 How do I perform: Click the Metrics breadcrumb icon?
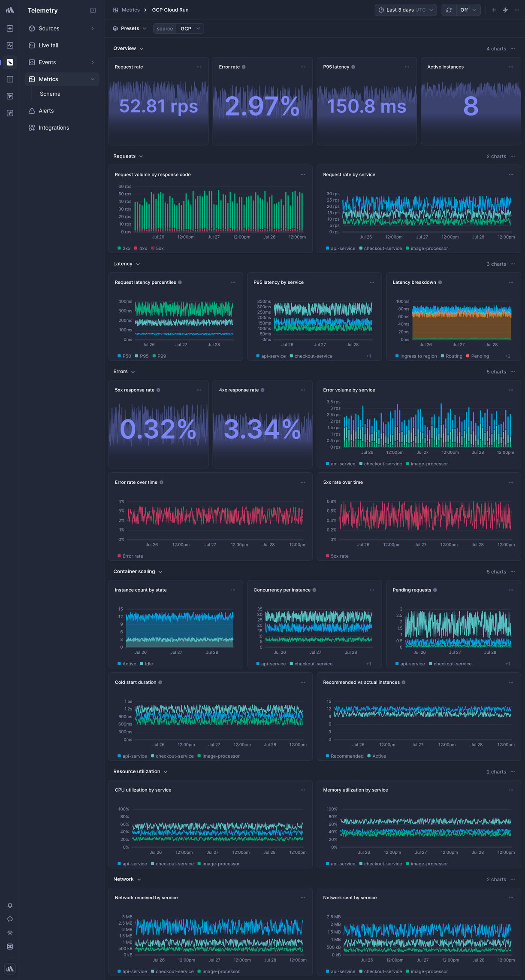click(x=115, y=10)
